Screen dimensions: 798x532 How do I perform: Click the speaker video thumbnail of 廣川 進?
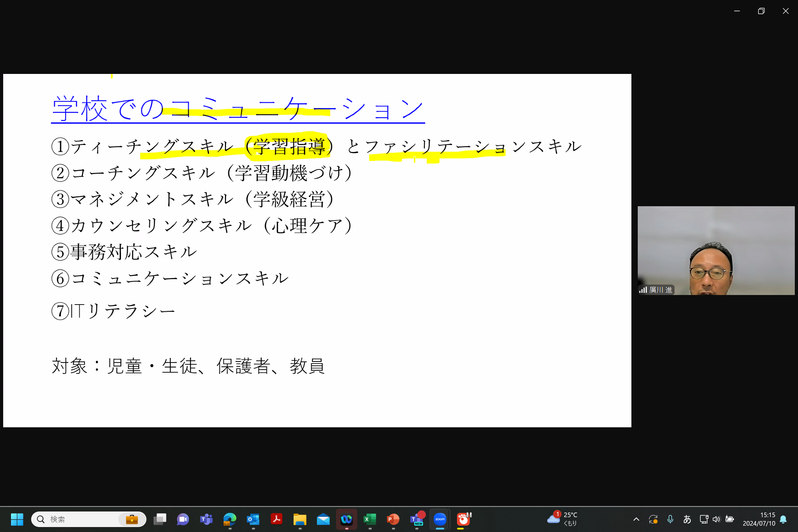[x=716, y=250]
